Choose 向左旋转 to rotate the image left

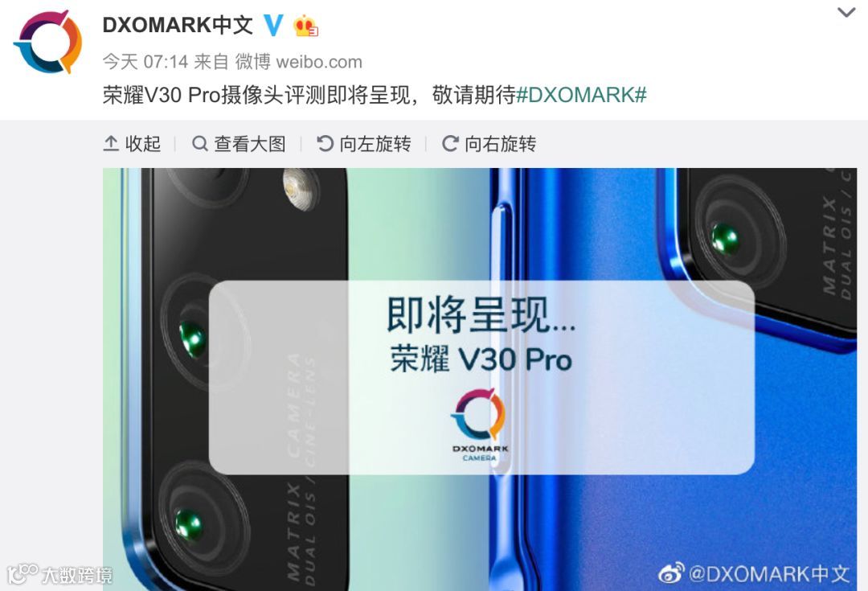375,143
